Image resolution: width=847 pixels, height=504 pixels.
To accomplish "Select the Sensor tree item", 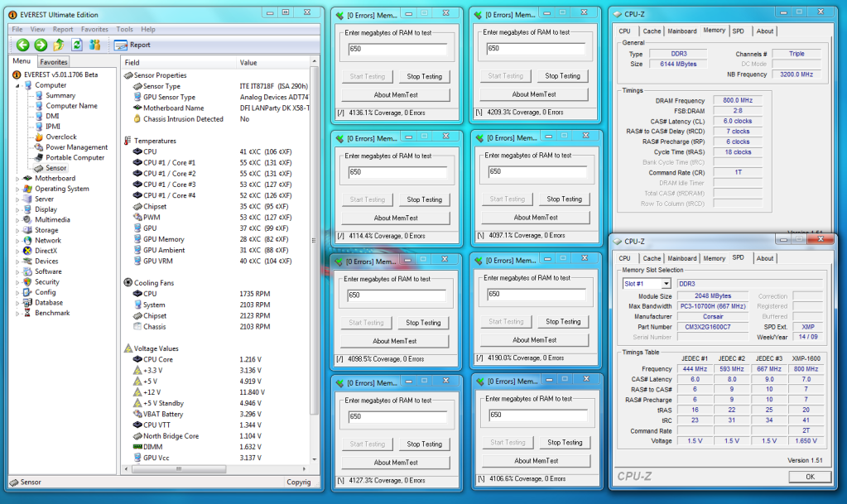I will coord(55,168).
